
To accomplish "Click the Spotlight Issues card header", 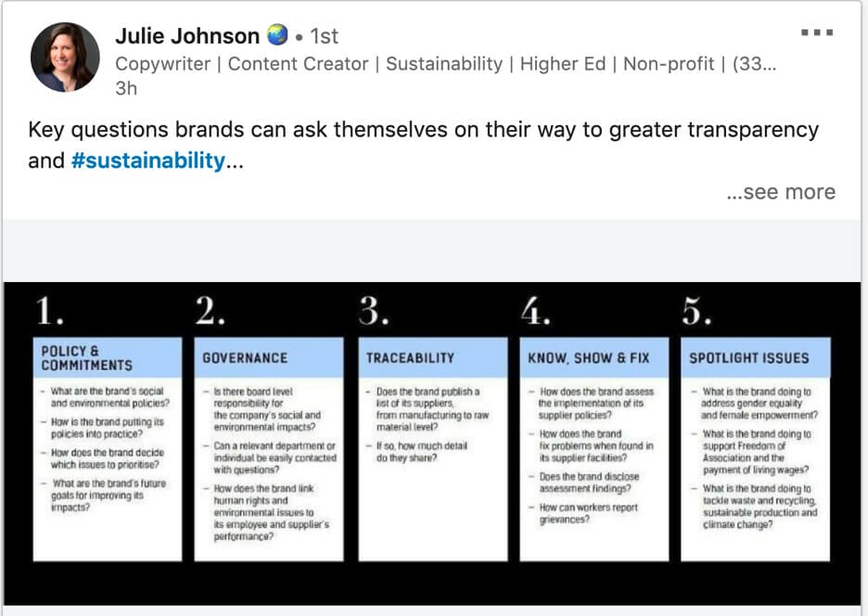I will click(755, 358).
